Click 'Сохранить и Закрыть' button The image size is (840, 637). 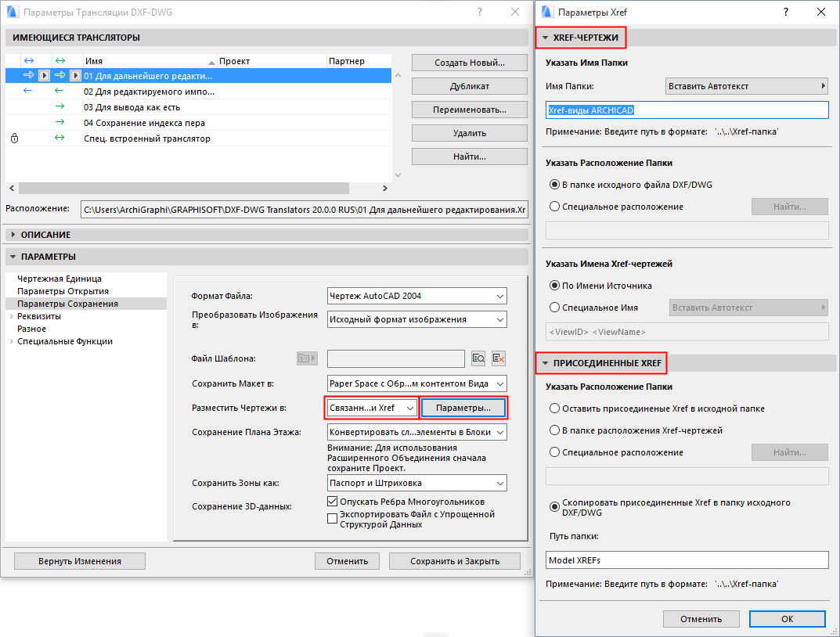click(x=454, y=561)
